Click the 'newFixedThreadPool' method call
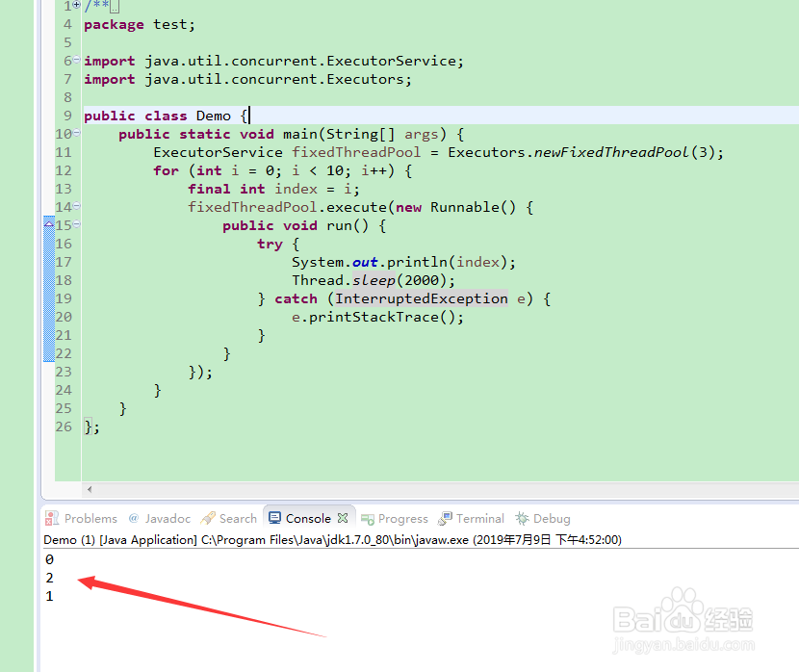This screenshot has height=672, width=799. 611,152
